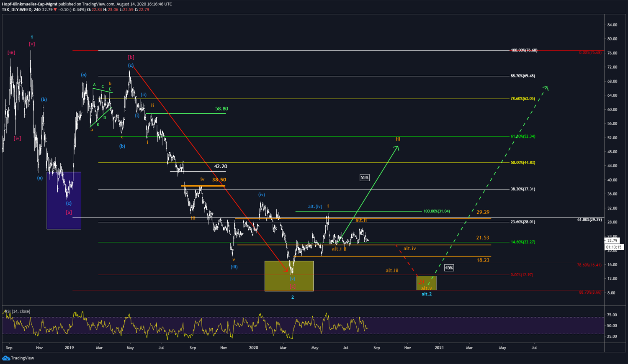
Task: Select the 88.70%(69.48) Fibonacci level label
Action: 522,76
